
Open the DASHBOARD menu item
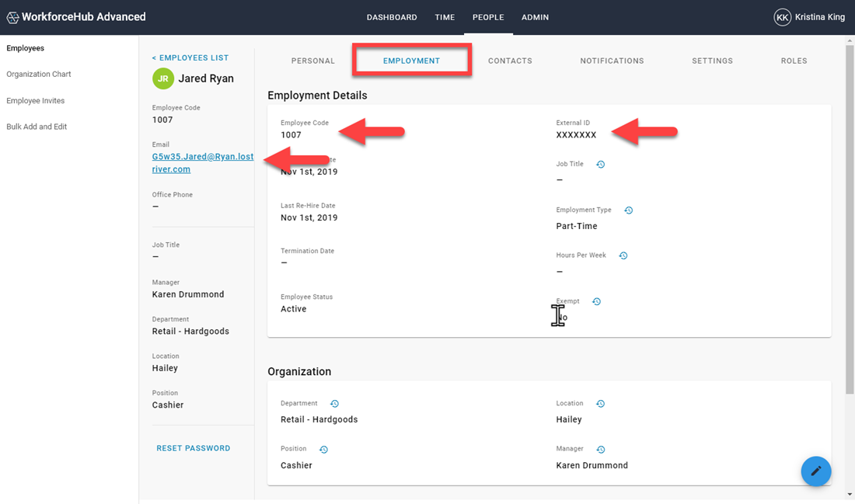click(392, 17)
